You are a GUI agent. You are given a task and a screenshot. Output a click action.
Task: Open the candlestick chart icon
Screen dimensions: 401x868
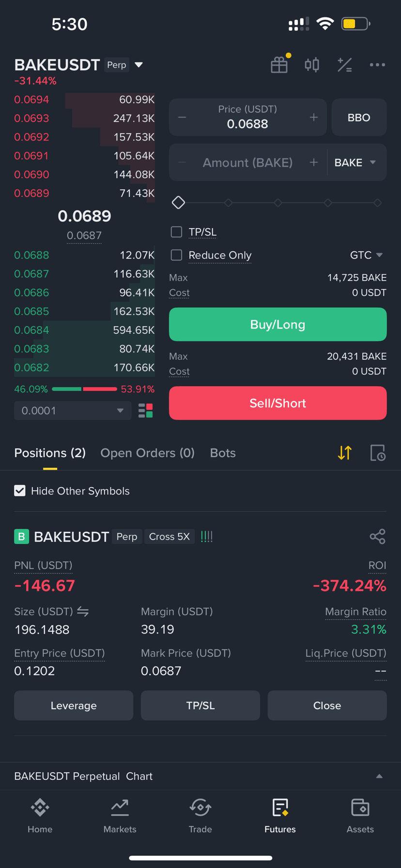tap(312, 64)
